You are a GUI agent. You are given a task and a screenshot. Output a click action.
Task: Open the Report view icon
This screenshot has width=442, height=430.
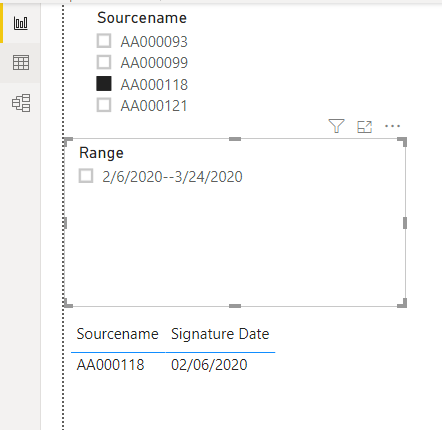[x=21, y=23]
